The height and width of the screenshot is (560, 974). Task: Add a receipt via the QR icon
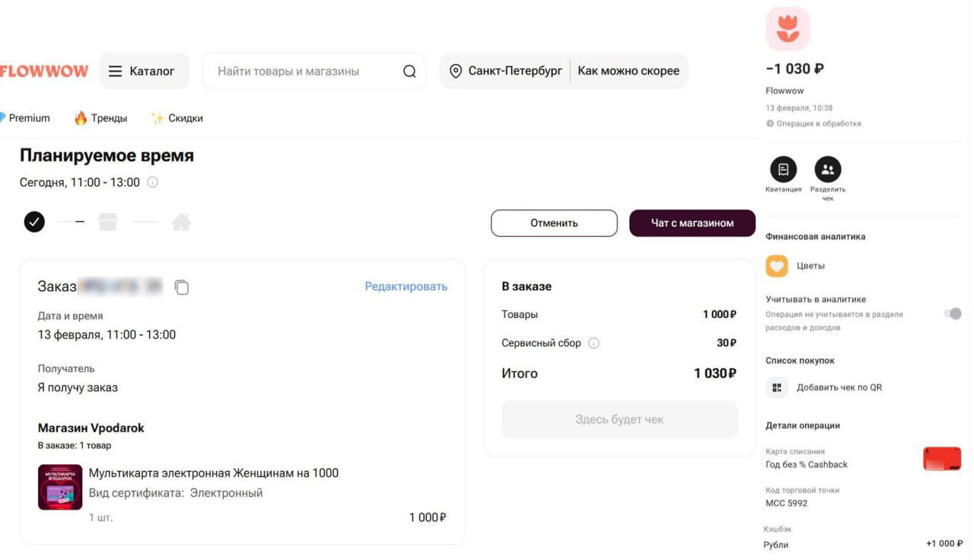tap(776, 387)
